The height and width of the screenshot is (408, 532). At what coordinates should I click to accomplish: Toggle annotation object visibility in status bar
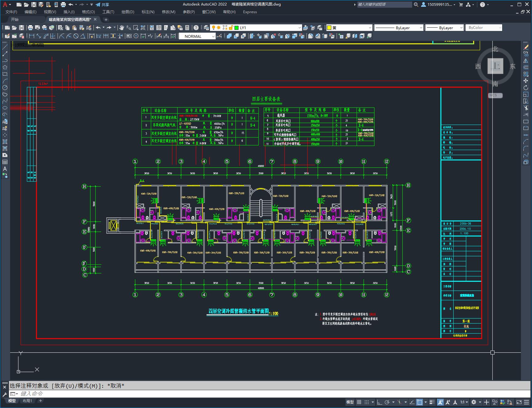[x=440, y=402]
